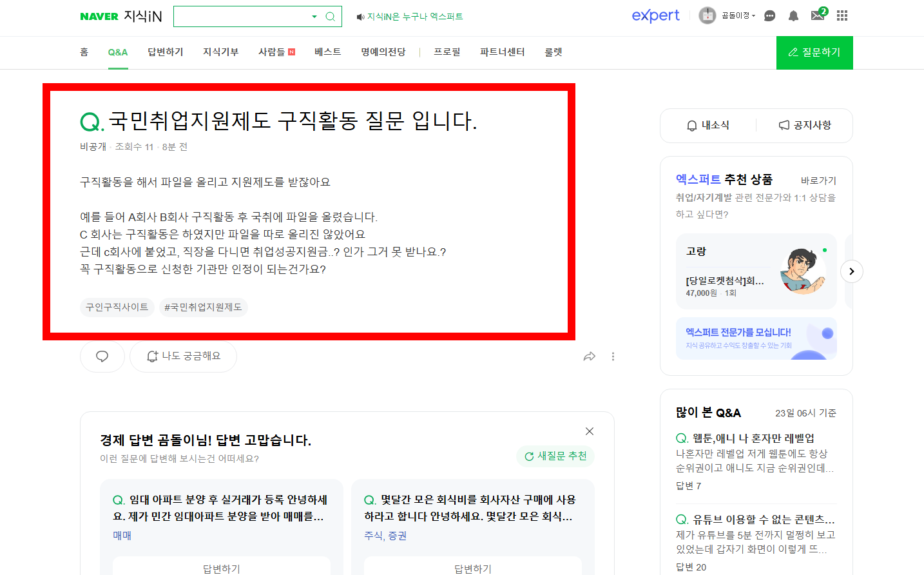
Task: Focus the 지식iN search input field
Action: coord(242,17)
